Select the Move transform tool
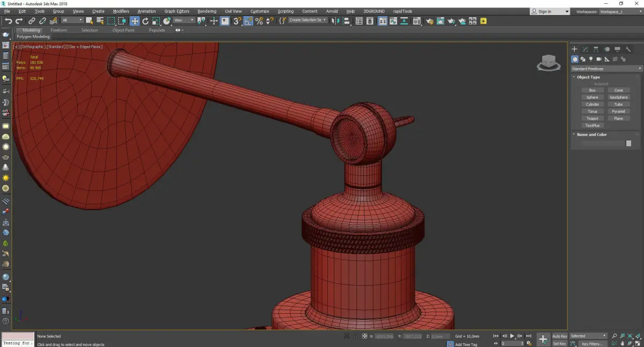This screenshot has width=644, height=347. click(x=134, y=21)
